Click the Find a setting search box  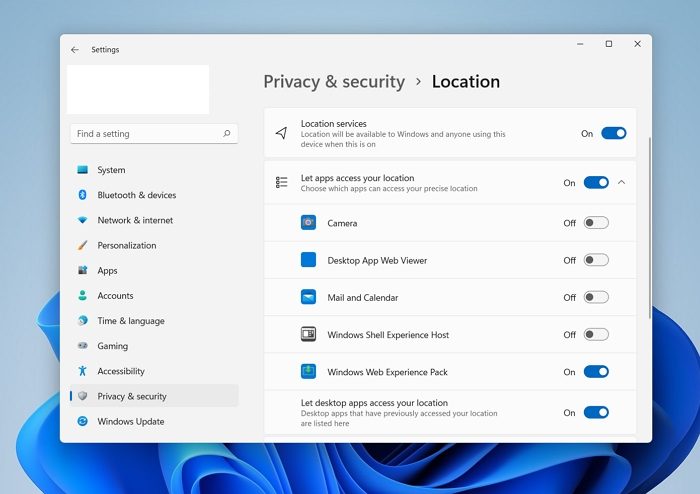tap(154, 133)
